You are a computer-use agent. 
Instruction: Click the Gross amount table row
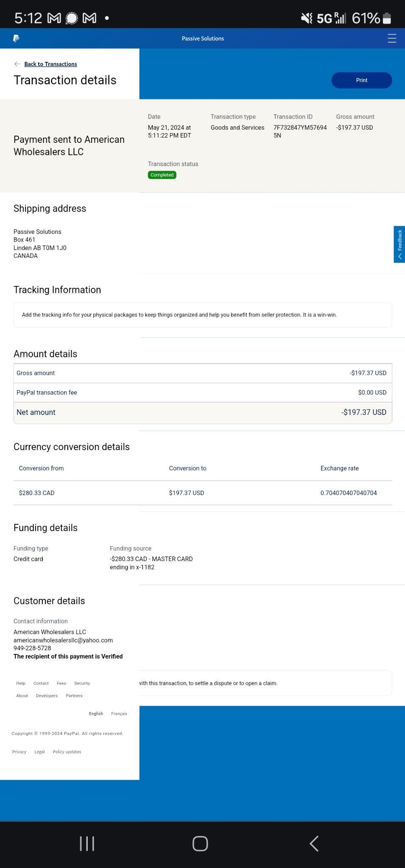203,373
